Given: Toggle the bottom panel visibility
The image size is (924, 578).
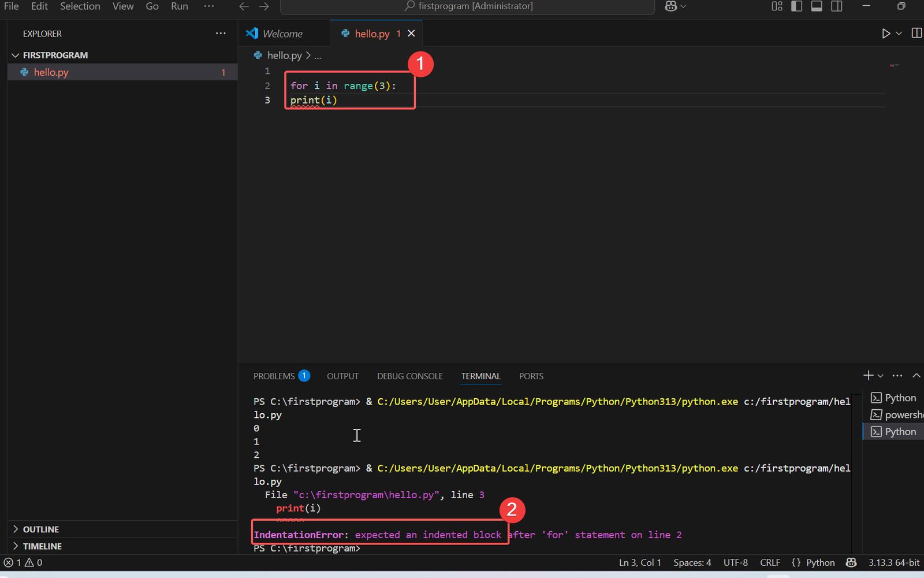Looking at the screenshot, I should [817, 6].
